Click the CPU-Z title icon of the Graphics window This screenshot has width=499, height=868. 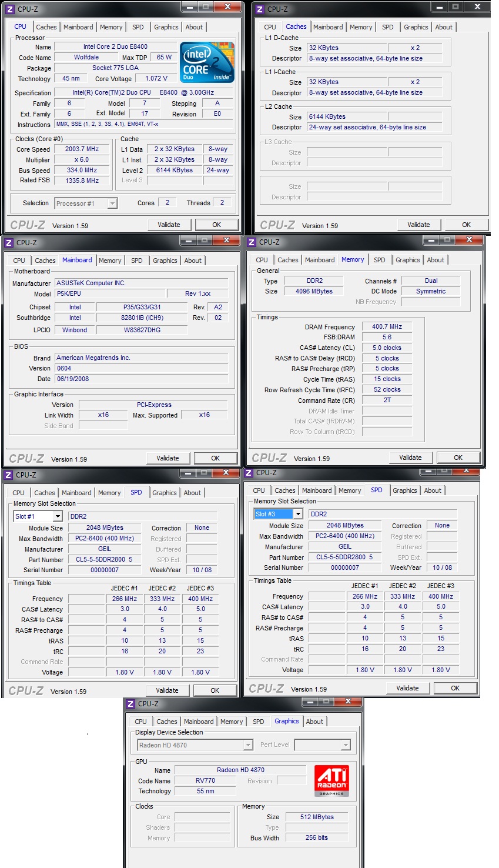click(130, 703)
